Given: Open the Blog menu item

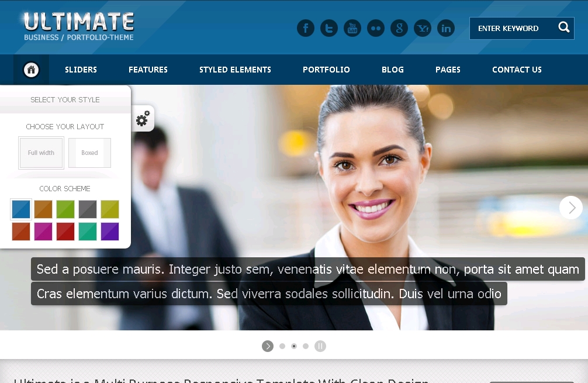Looking at the screenshot, I should point(393,70).
